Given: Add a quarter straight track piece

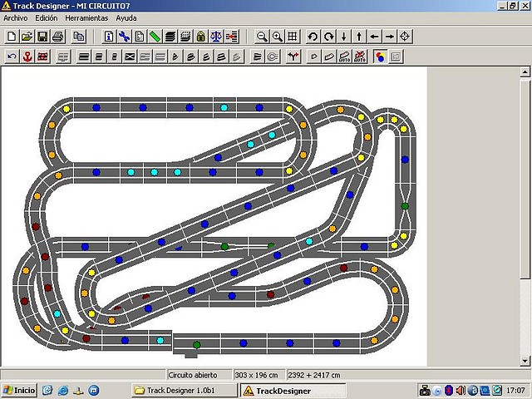Looking at the screenshot, I should pyautogui.click(x=115, y=57).
